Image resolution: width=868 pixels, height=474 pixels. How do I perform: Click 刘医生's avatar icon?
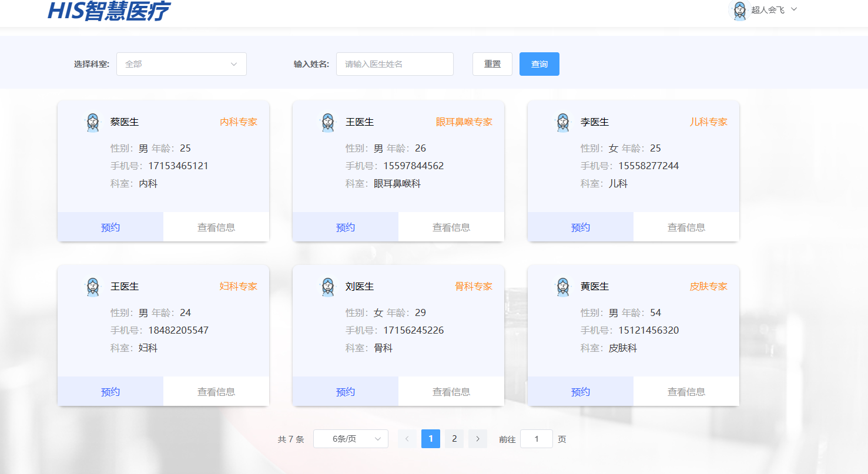(328, 287)
